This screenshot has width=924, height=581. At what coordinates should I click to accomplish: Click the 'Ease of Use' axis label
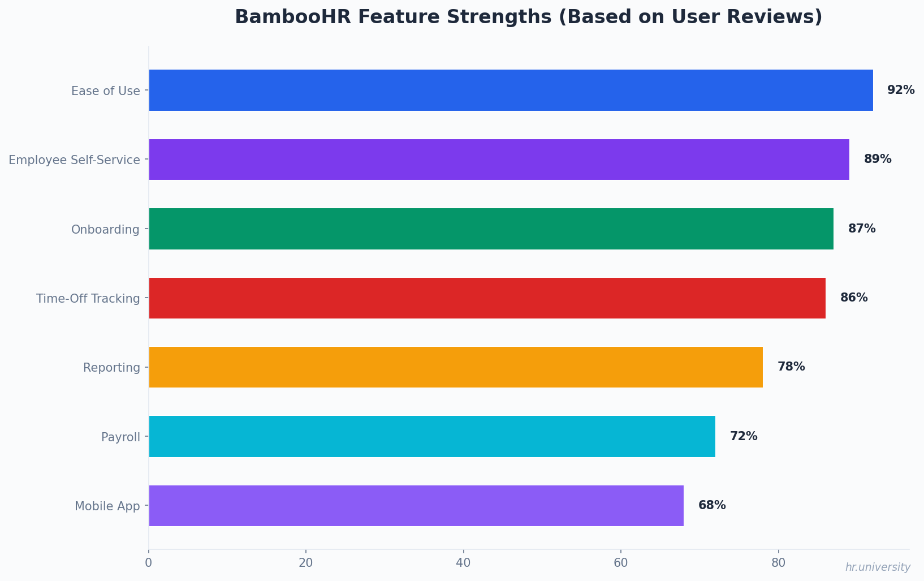pyautogui.click(x=106, y=91)
